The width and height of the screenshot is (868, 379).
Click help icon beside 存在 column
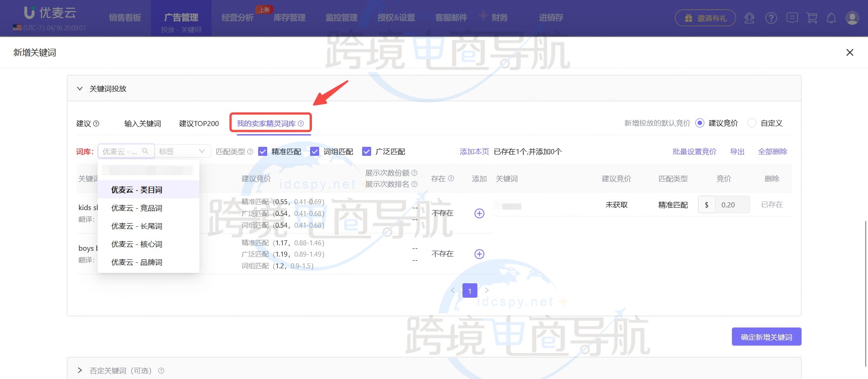tap(451, 178)
